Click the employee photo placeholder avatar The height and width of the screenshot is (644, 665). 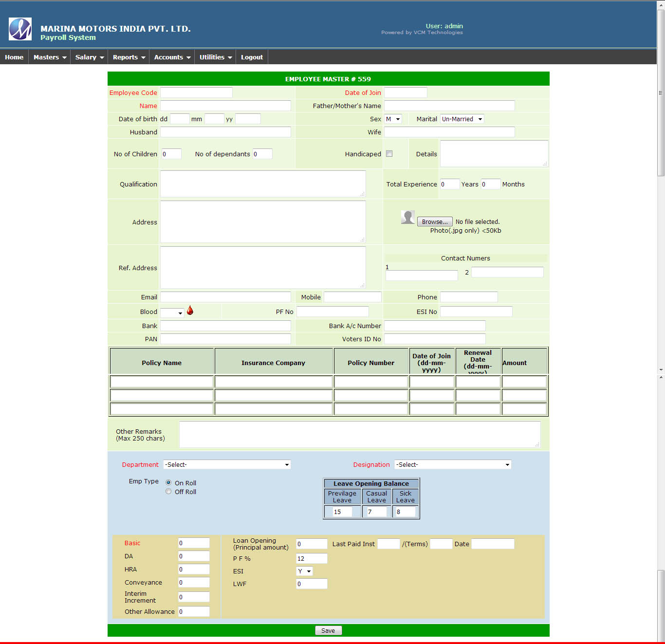pyautogui.click(x=407, y=218)
